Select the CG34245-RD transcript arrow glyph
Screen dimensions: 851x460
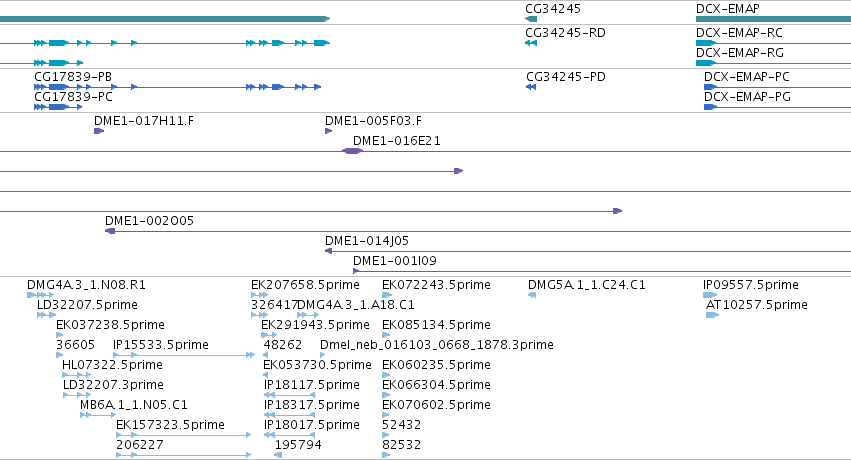coord(531,43)
